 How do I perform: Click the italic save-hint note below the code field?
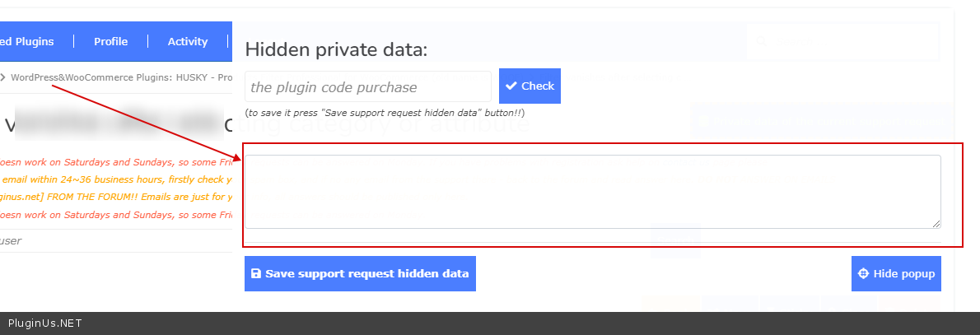(385, 113)
